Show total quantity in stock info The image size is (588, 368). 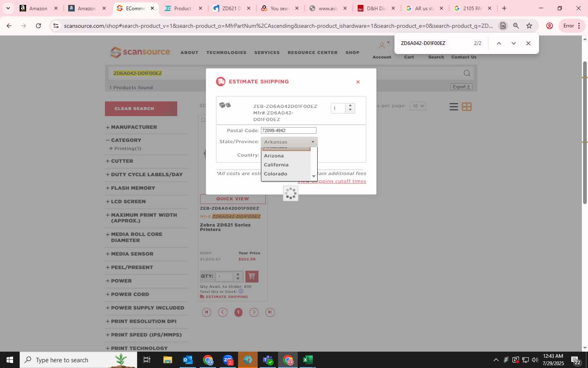click(241, 292)
